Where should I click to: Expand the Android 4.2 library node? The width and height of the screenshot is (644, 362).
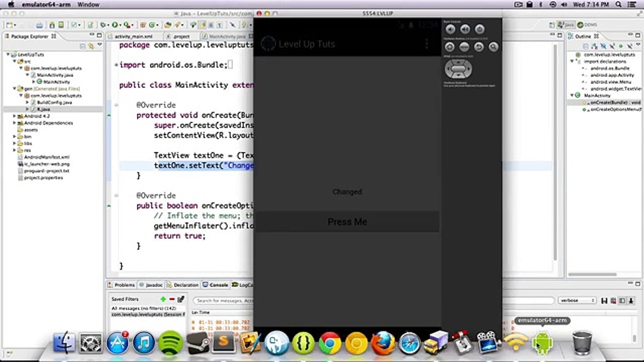15,116
